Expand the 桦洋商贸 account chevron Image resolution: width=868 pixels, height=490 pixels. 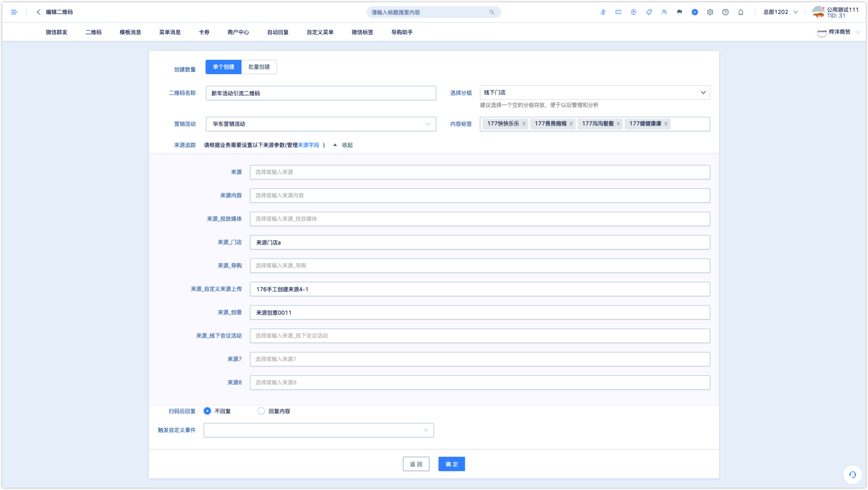coord(858,32)
